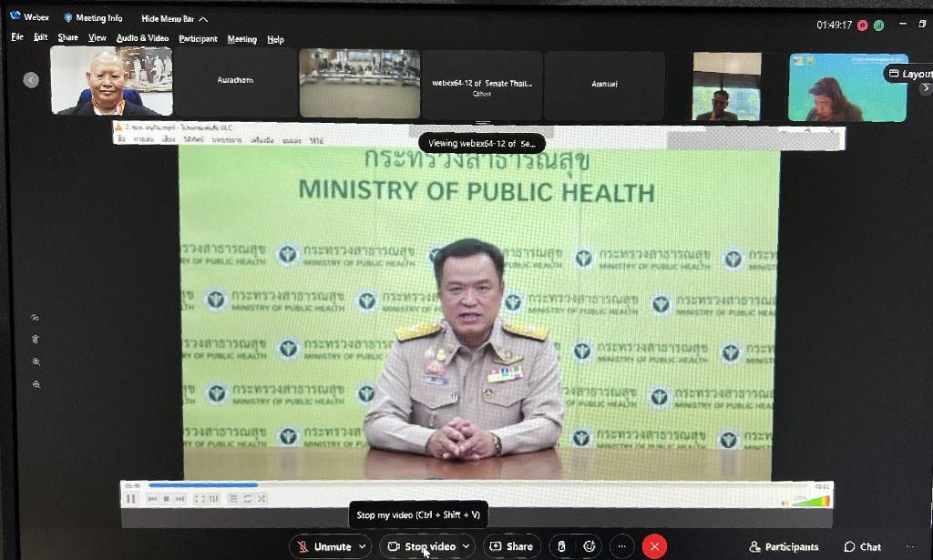Pause the VLC video playback

[x=131, y=499]
